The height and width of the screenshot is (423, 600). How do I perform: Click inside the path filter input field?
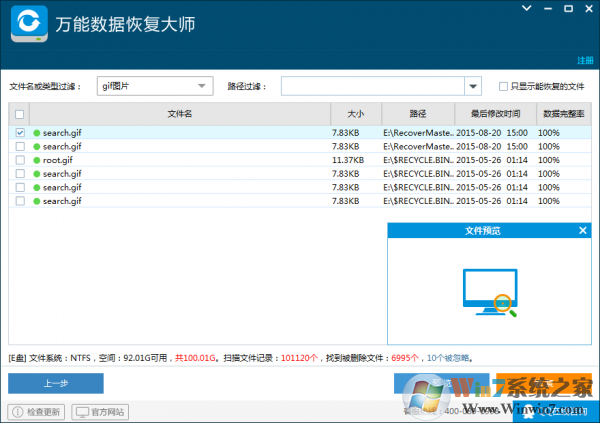point(372,86)
